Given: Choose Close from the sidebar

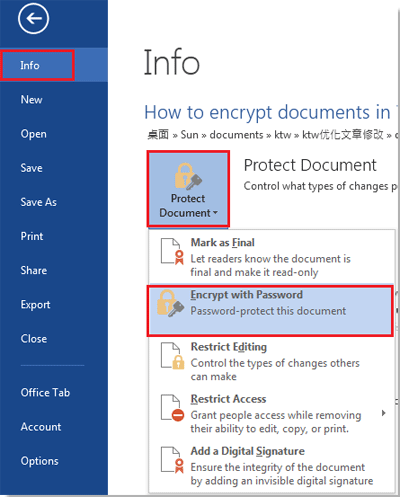Looking at the screenshot, I should pyautogui.click(x=34, y=339).
